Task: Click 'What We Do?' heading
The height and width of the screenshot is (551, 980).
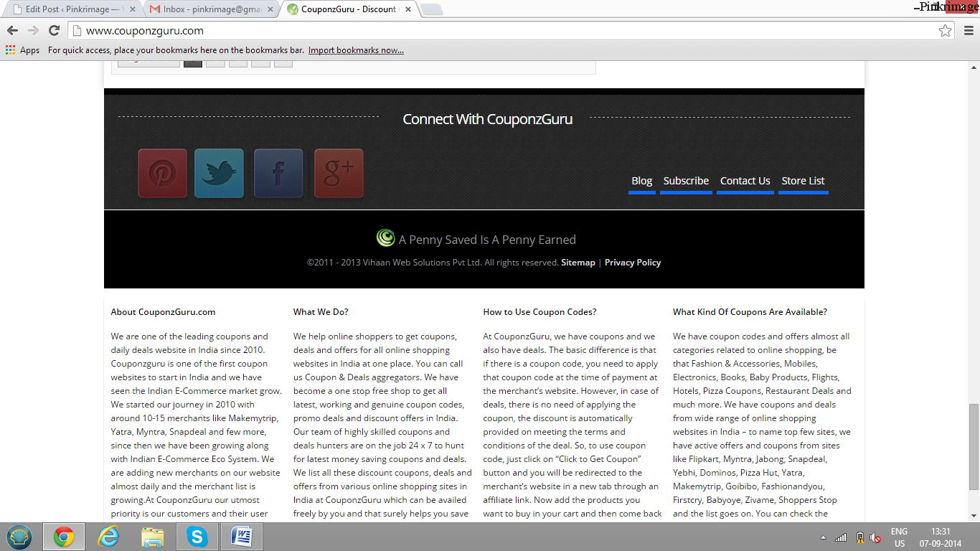Action: pos(321,312)
